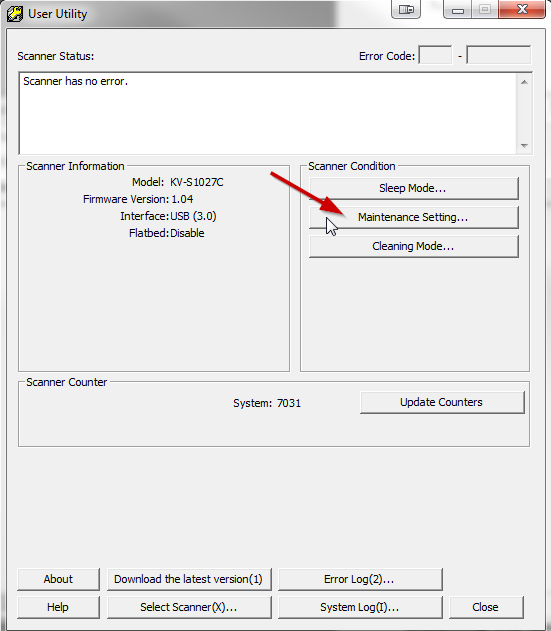The image size is (551, 631).
Task: Click status box scroll down arrow
Action: [x=524, y=145]
